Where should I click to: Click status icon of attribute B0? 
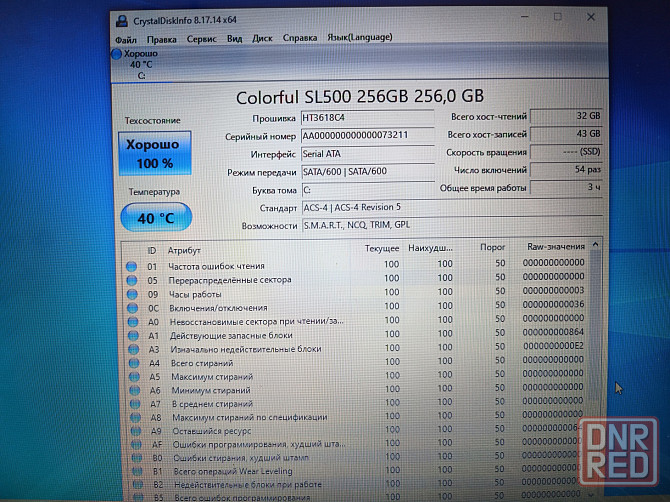coord(137,458)
